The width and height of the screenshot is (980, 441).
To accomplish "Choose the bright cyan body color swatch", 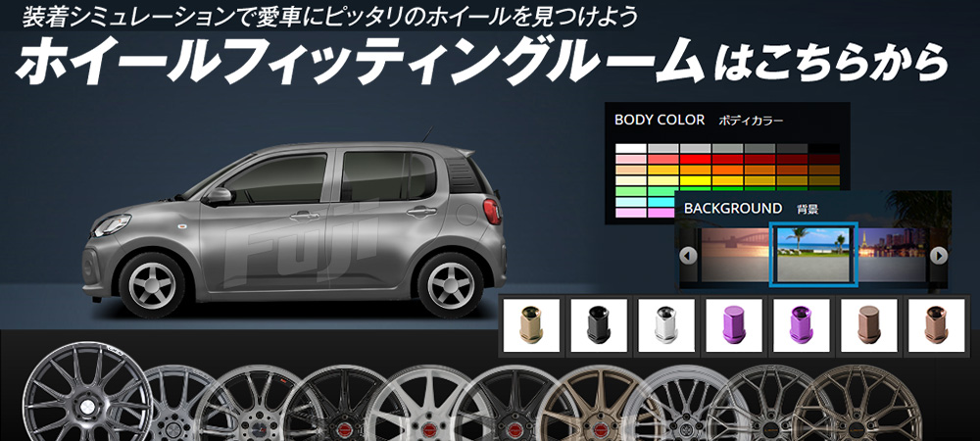I will [661, 202].
